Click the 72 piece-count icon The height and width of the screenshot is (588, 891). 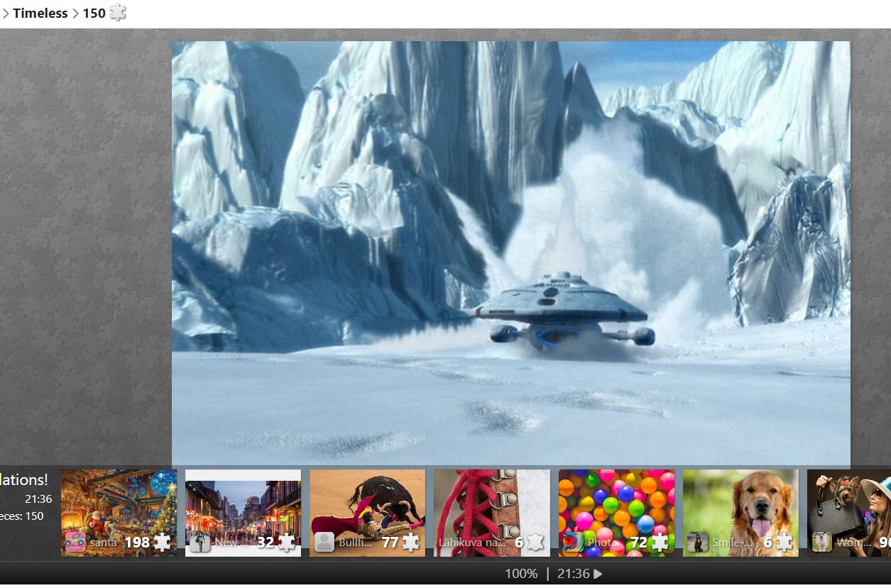[x=660, y=543]
